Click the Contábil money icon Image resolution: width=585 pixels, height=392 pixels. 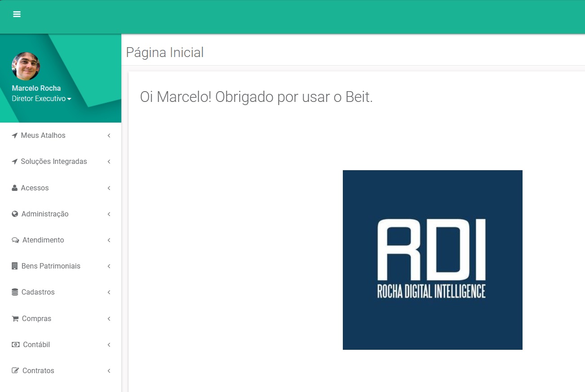pos(15,344)
